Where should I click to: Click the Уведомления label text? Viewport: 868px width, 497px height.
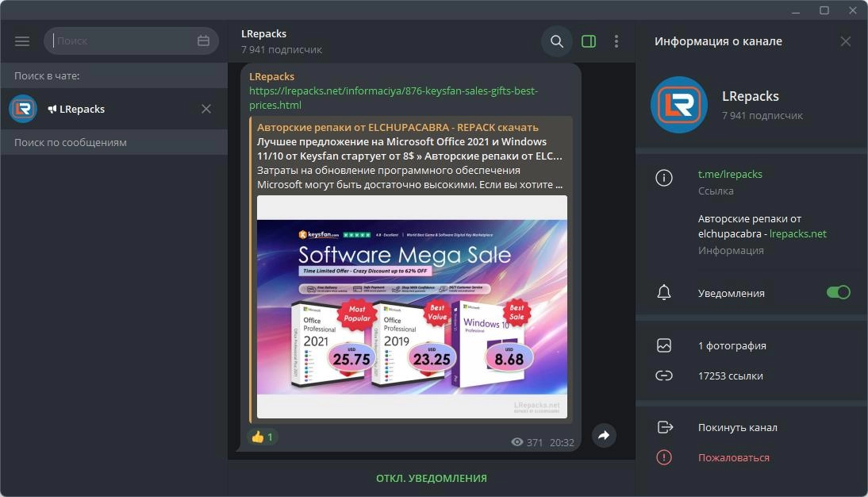(731, 293)
